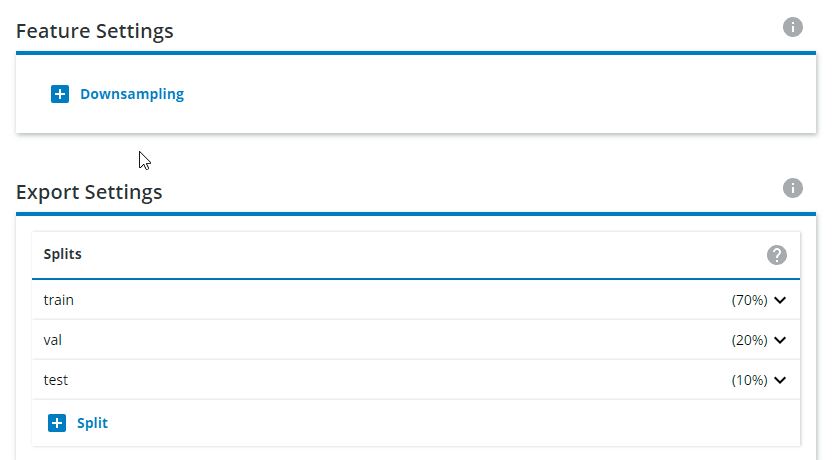The height and width of the screenshot is (460, 836).
Task: Expand the val split chevron
Action: pyautogui.click(x=781, y=340)
